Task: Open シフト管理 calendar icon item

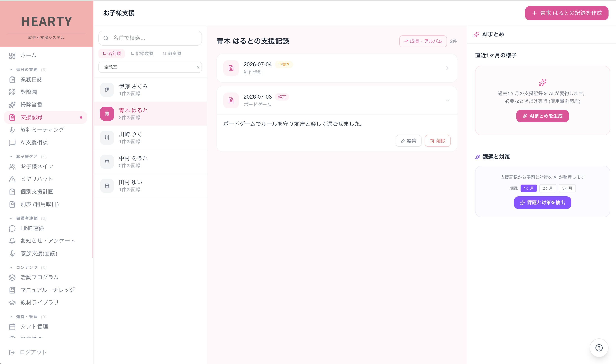Action: tap(45, 326)
